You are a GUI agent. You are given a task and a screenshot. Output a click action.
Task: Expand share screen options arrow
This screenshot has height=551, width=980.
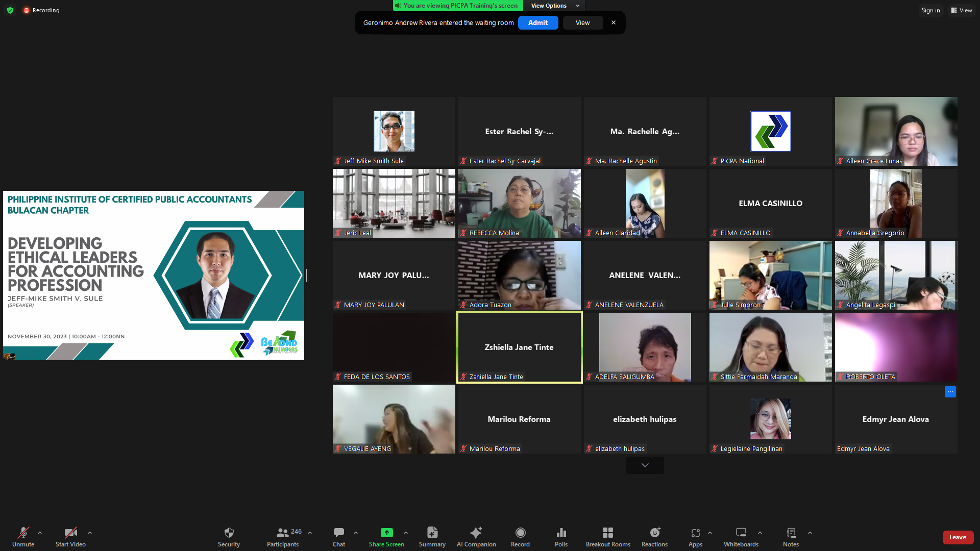406,533
